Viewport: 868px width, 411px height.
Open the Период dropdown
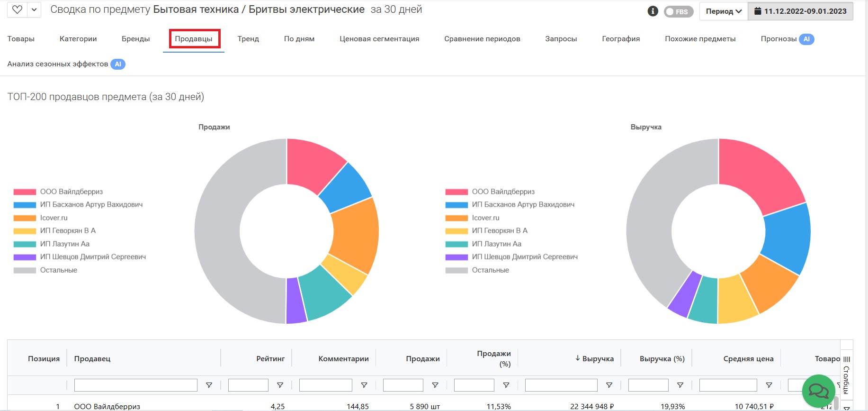coord(723,11)
